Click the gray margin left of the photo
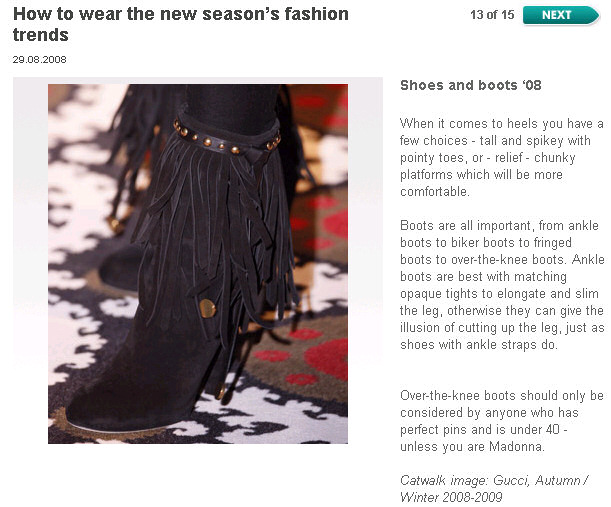 [x=30, y=264]
